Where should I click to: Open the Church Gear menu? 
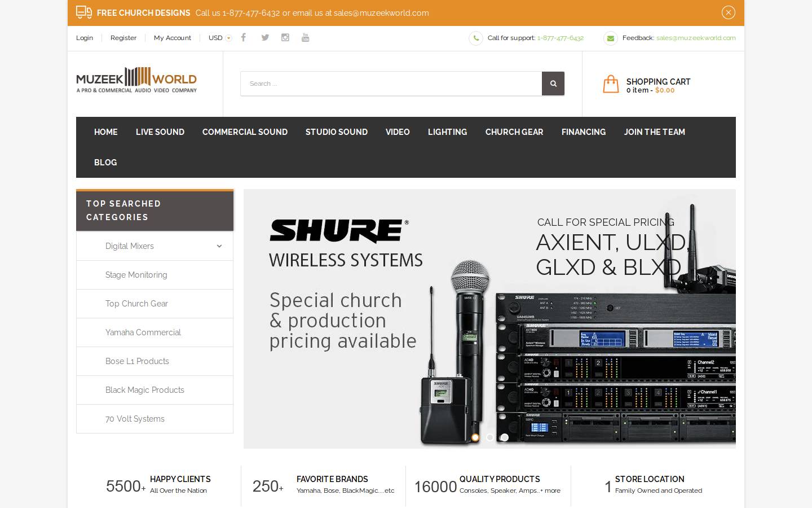click(x=514, y=132)
